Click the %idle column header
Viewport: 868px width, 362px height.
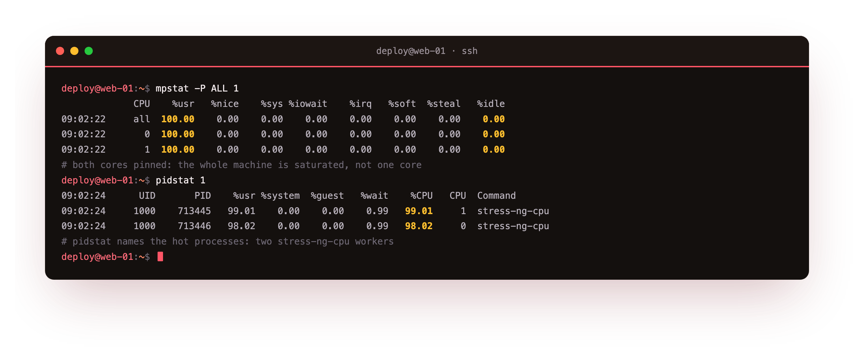coord(491,104)
